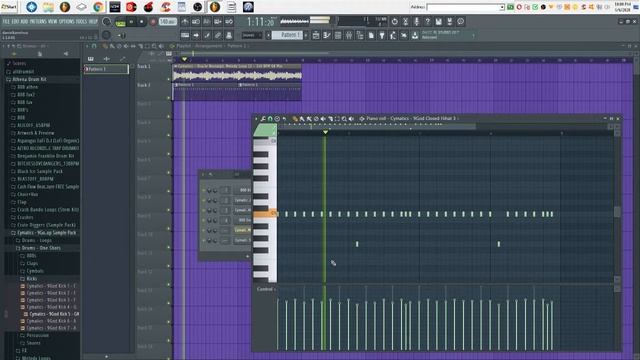This screenshot has height=360, width=640.
Task: Toggle typing keyboard to piano icon
Action: coord(185,36)
